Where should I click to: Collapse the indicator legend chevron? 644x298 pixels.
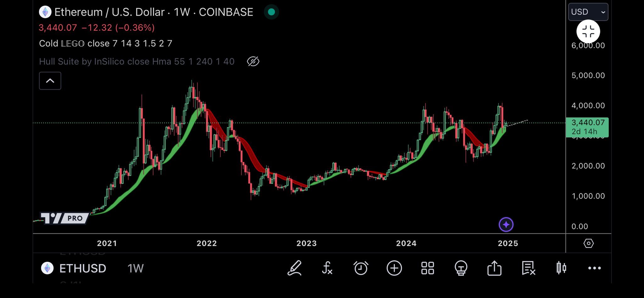tap(50, 81)
